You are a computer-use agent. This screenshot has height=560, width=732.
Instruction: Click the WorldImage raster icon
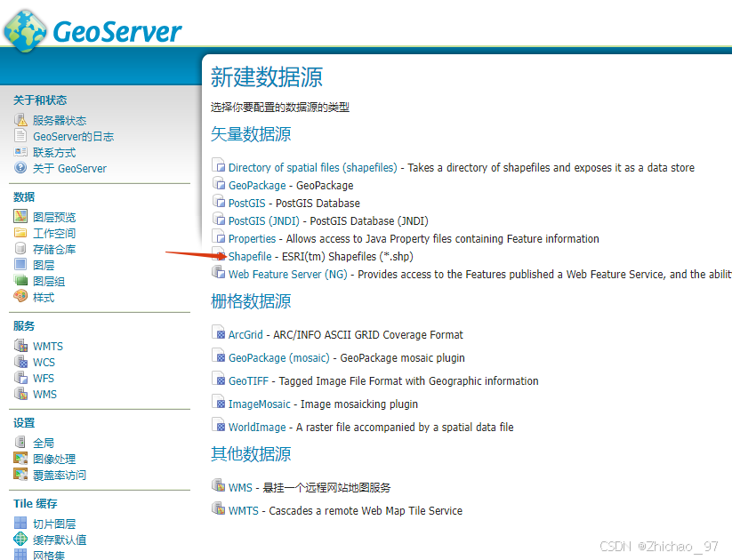[x=219, y=425]
